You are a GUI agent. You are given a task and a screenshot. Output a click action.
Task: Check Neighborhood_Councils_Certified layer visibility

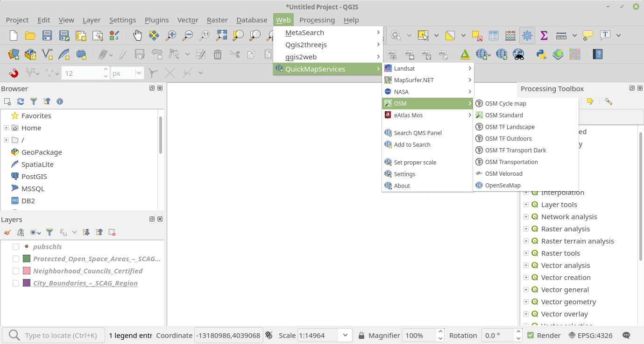point(16,271)
